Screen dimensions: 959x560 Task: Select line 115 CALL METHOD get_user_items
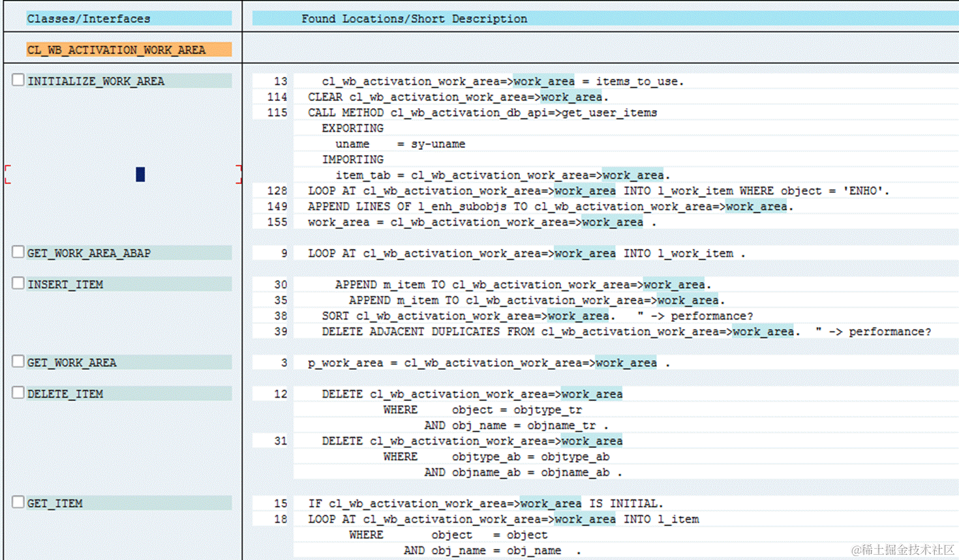(483, 112)
